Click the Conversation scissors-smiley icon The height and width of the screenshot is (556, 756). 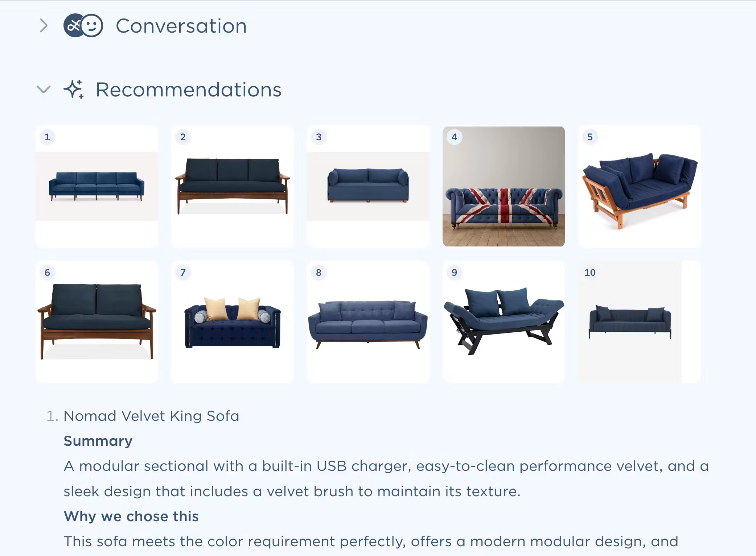pyautogui.click(x=83, y=26)
